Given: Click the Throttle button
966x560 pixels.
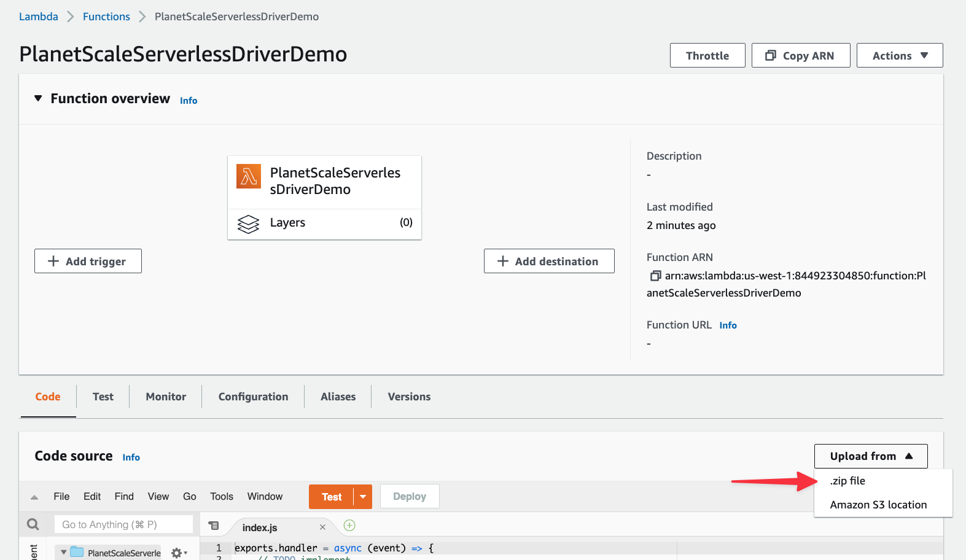Looking at the screenshot, I should (x=707, y=55).
